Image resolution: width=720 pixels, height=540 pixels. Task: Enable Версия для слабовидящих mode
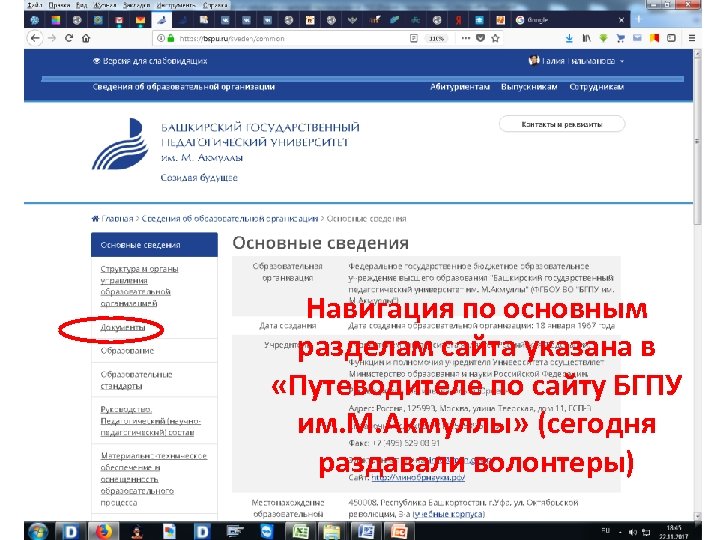click(x=150, y=61)
